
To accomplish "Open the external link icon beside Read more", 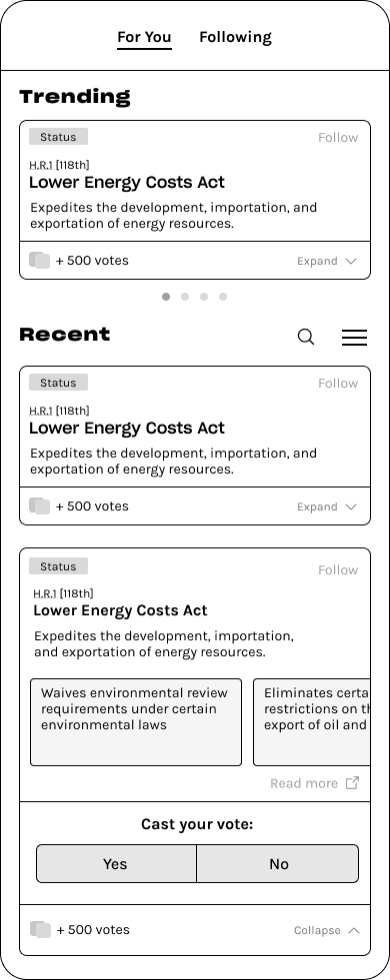I will pos(353,782).
